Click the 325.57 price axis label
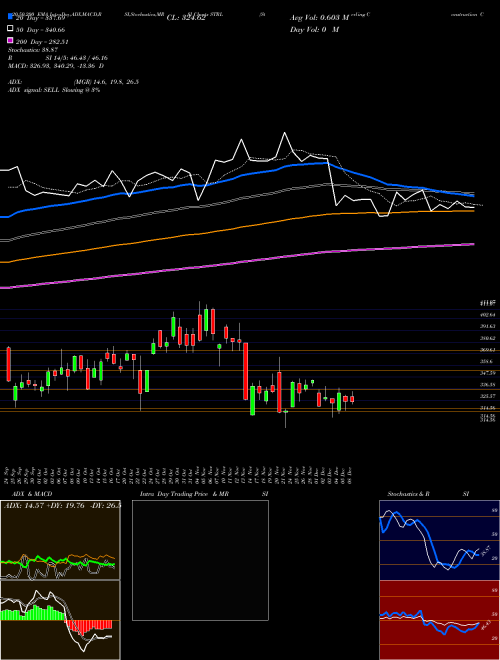Image resolution: width=500 pixels, height=660 pixels. click(x=487, y=397)
